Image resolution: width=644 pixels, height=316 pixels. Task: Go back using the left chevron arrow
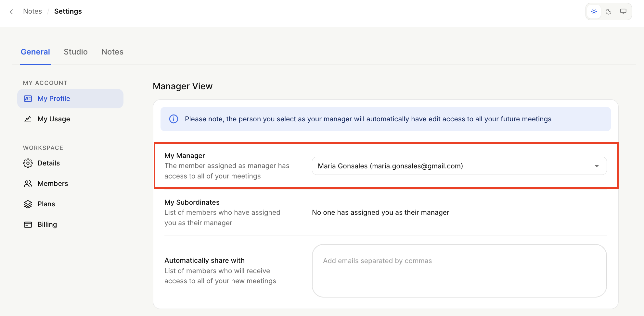11,12
